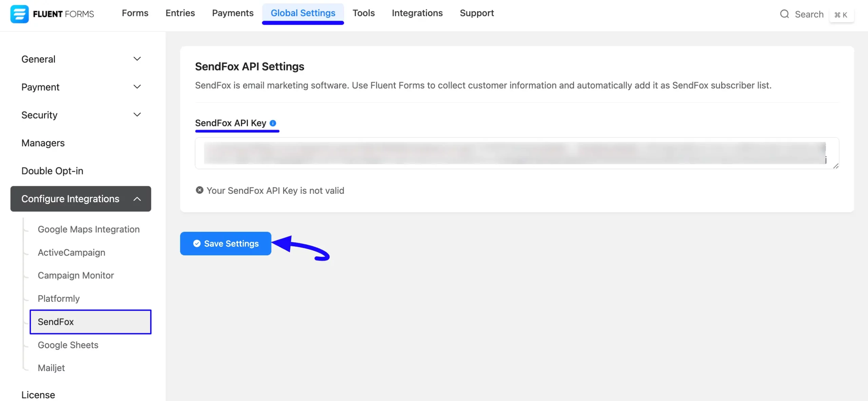The height and width of the screenshot is (401, 868).
Task: Collapse the Configure Integrations section
Action: (x=81, y=199)
